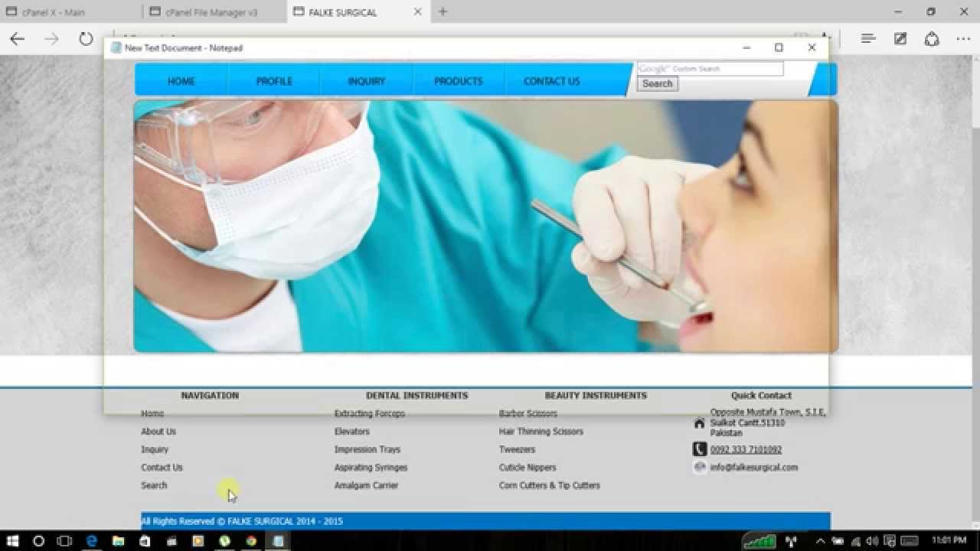Open the Store icon on taskbar
The width and height of the screenshot is (980, 551).
coord(145,541)
